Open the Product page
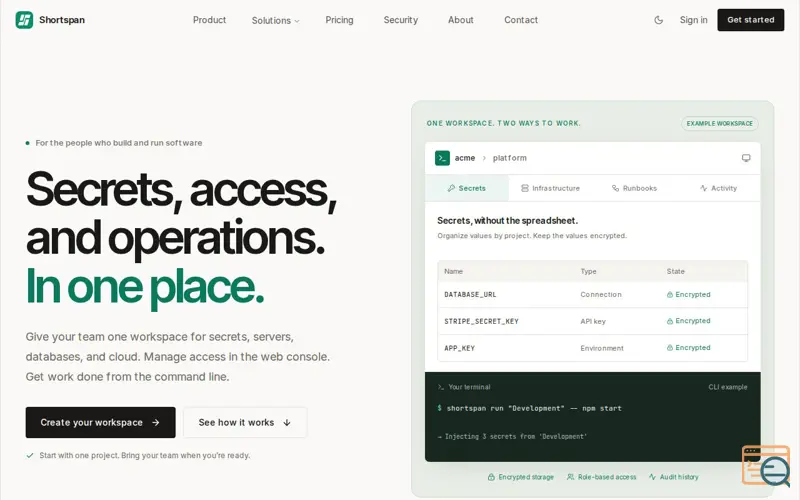This screenshot has width=800, height=500. coord(209,20)
